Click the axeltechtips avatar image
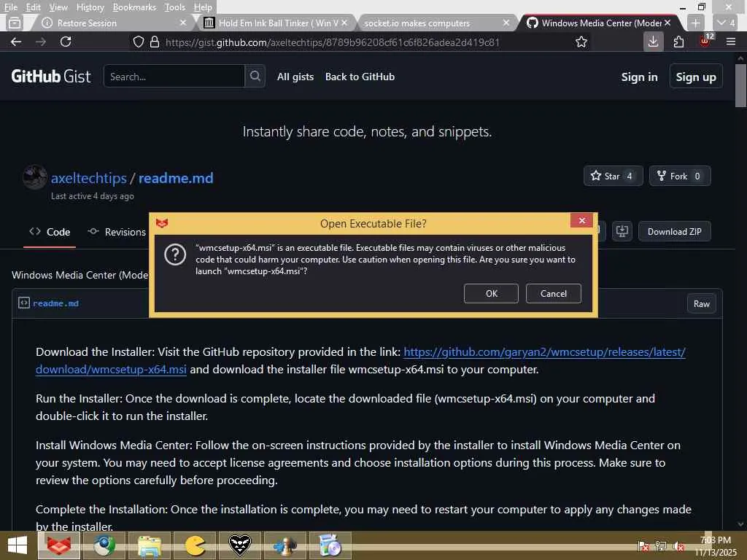 point(35,177)
